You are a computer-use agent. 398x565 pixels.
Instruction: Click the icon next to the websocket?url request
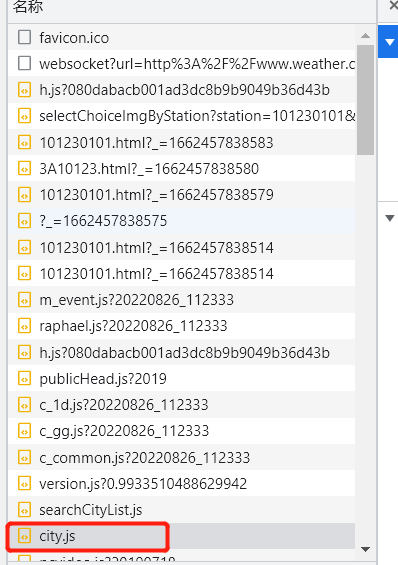tap(24, 63)
